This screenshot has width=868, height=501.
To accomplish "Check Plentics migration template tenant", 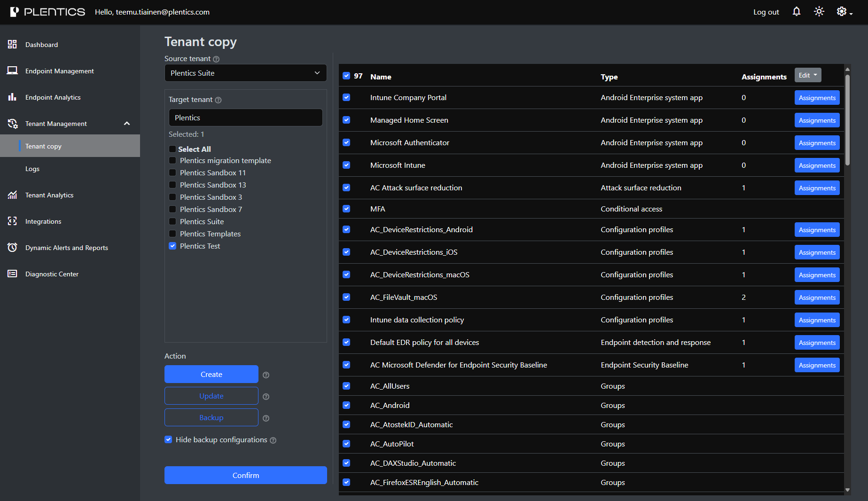I will click(172, 160).
